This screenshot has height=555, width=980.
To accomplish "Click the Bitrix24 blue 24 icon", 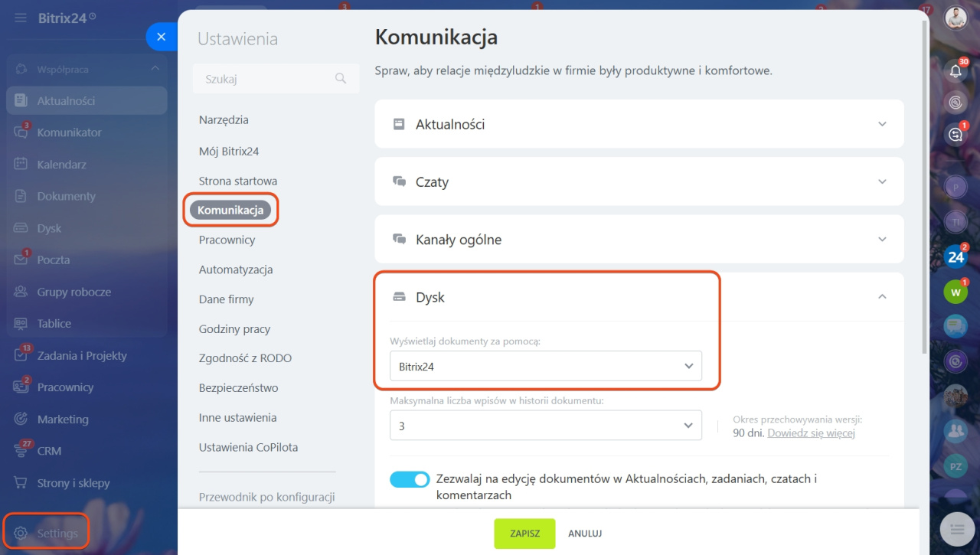I will coord(955,257).
